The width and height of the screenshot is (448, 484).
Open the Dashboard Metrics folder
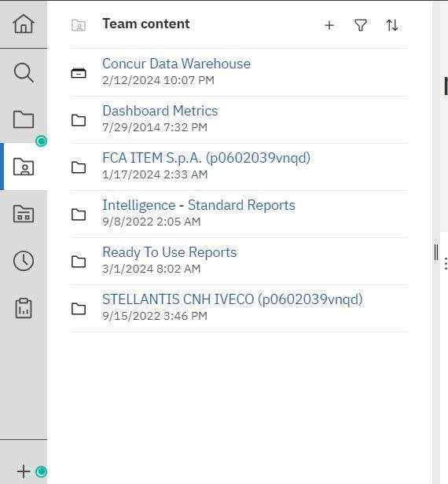click(x=160, y=111)
